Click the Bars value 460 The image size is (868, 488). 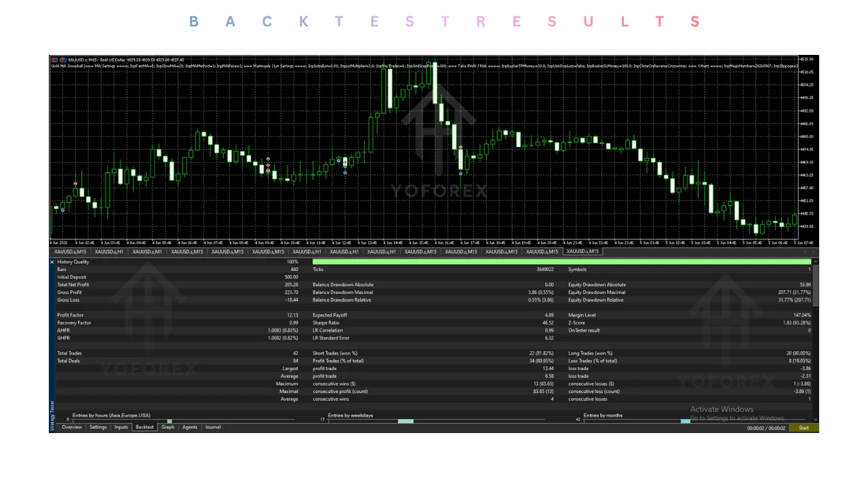[x=294, y=269]
